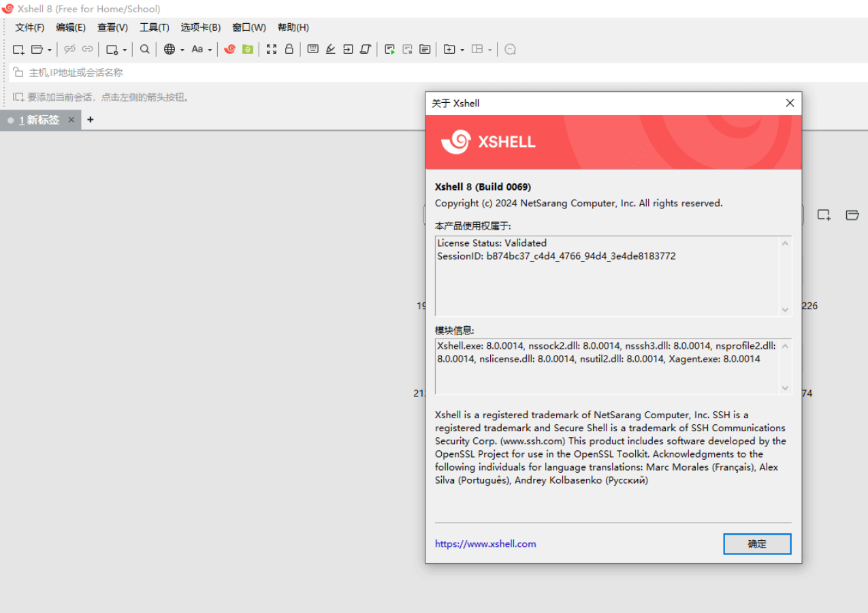
Task: Click the Open Session folder icon
Action: (37, 49)
